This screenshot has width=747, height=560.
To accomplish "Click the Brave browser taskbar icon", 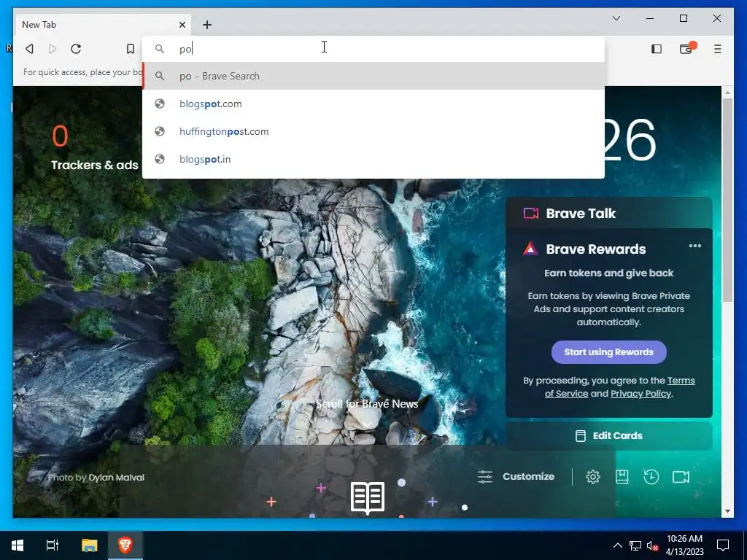I will (125, 545).
